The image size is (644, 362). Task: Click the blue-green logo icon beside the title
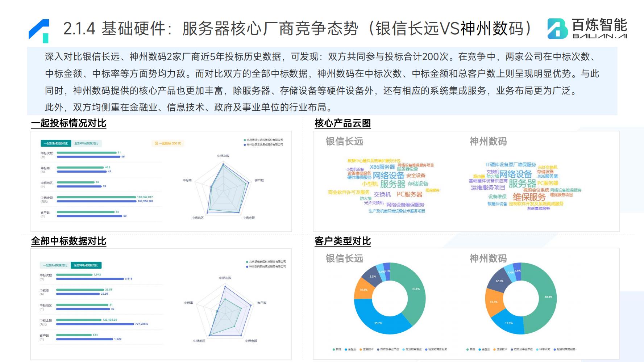[x=39, y=31]
